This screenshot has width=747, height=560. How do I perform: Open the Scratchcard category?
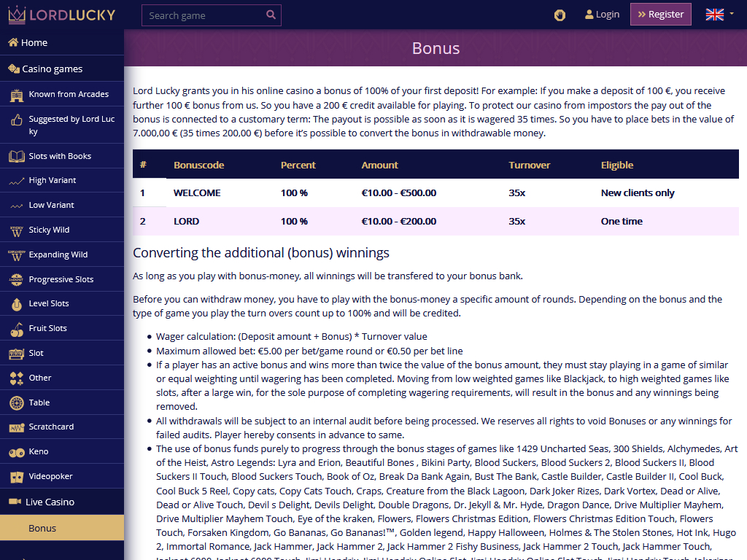[51, 427]
